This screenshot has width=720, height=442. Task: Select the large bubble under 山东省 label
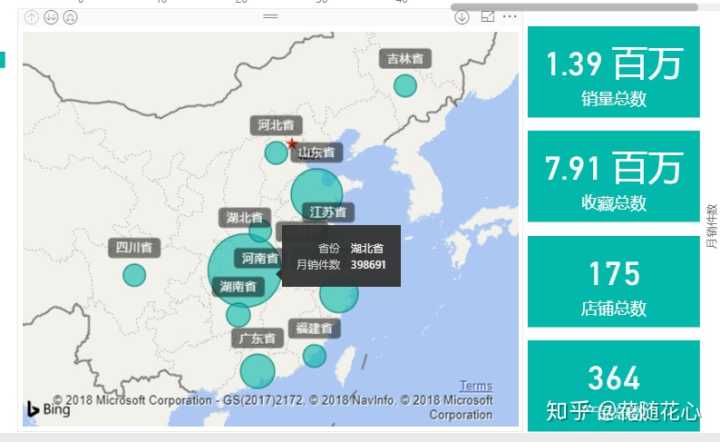click(x=317, y=194)
